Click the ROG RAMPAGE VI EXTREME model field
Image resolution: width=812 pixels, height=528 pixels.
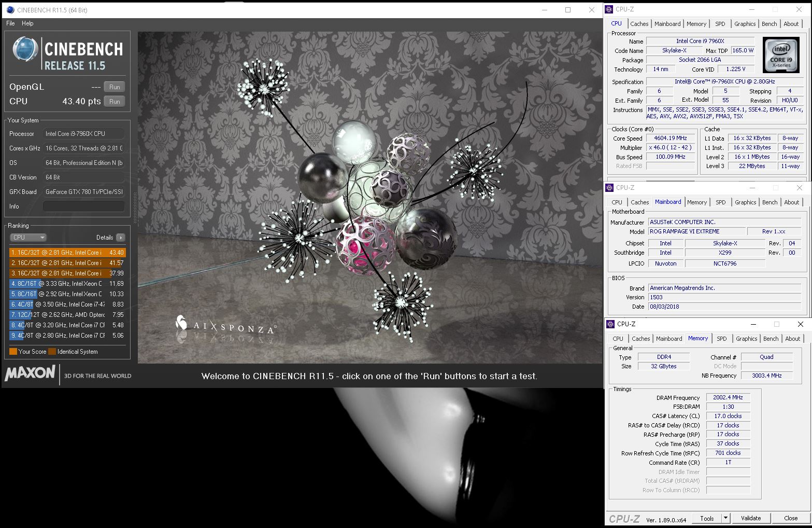click(x=696, y=232)
